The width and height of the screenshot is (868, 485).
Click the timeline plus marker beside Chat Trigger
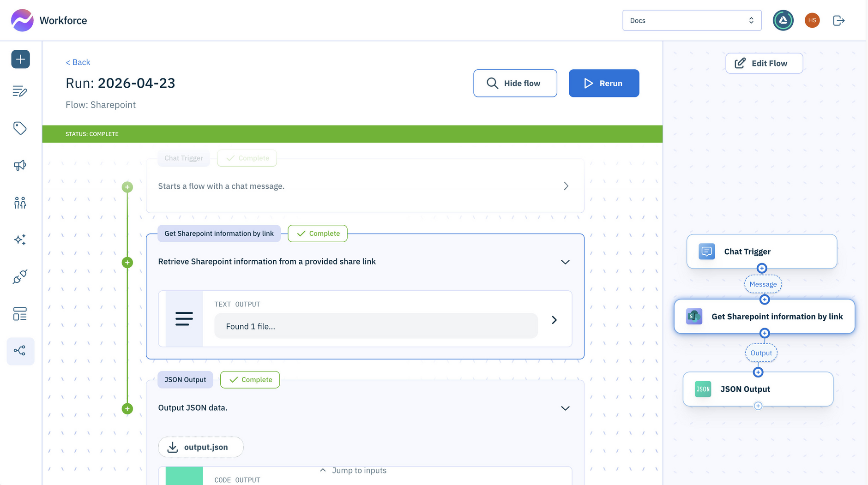[x=127, y=187]
